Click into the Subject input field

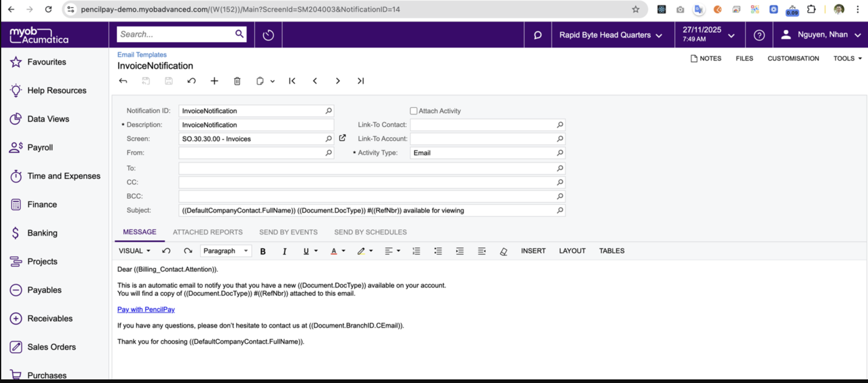(x=367, y=210)
